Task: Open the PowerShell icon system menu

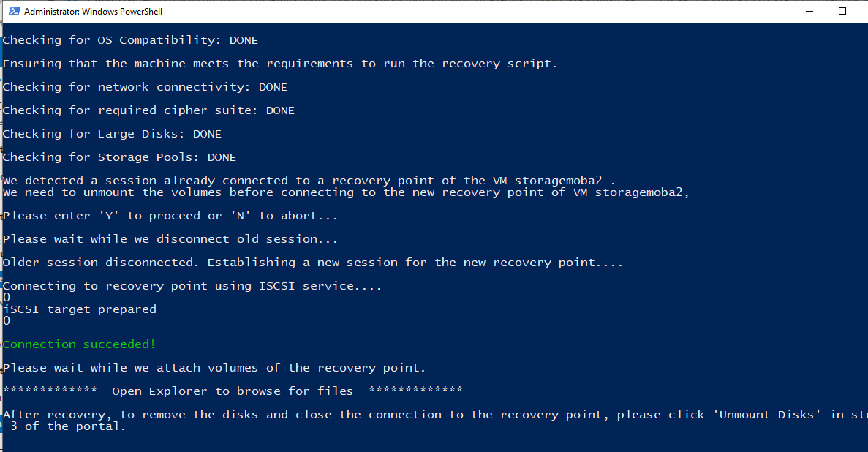Action: (15, 11)
